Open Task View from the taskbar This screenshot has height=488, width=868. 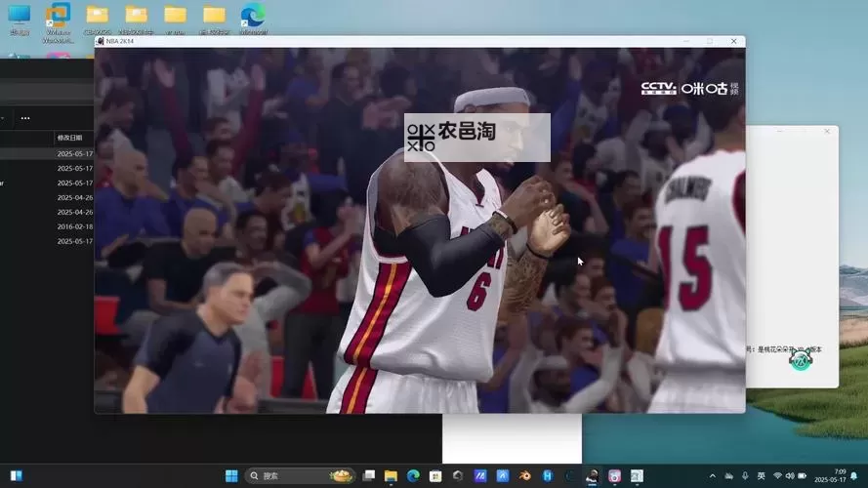(x=369, y=476)
